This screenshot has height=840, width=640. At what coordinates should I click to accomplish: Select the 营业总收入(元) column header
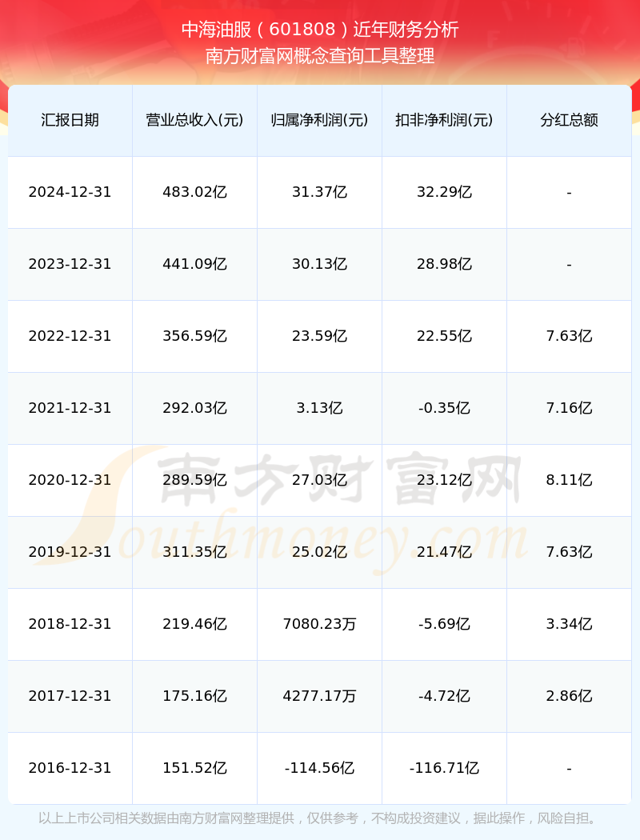pyautogui.click(x=195, y=120)
